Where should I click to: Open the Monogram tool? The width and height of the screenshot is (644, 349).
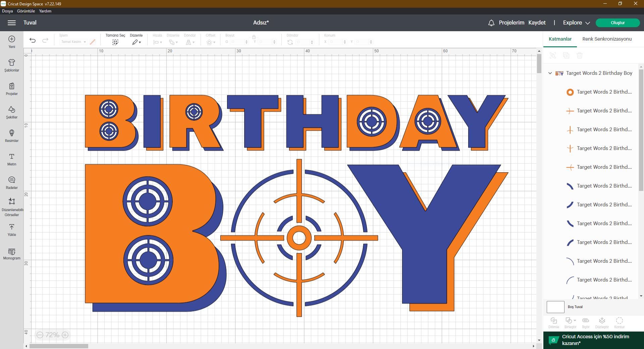[x=11, y=254]
